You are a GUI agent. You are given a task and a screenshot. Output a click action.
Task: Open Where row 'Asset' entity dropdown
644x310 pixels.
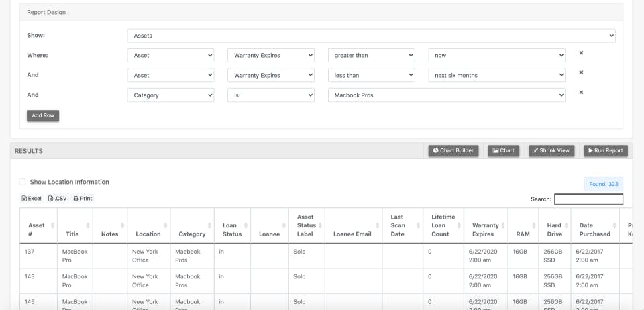(x=170, y=56)
